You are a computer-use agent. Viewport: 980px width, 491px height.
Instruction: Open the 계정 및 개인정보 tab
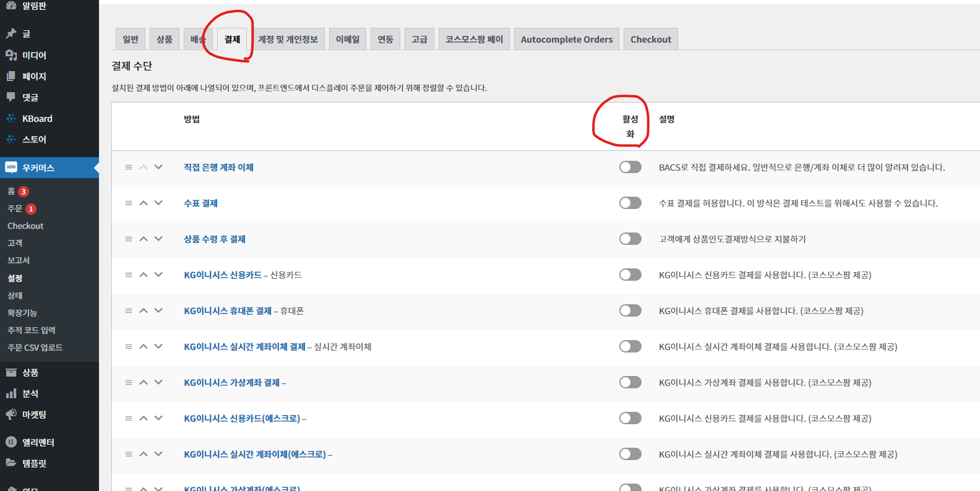(x=288, y=39)
